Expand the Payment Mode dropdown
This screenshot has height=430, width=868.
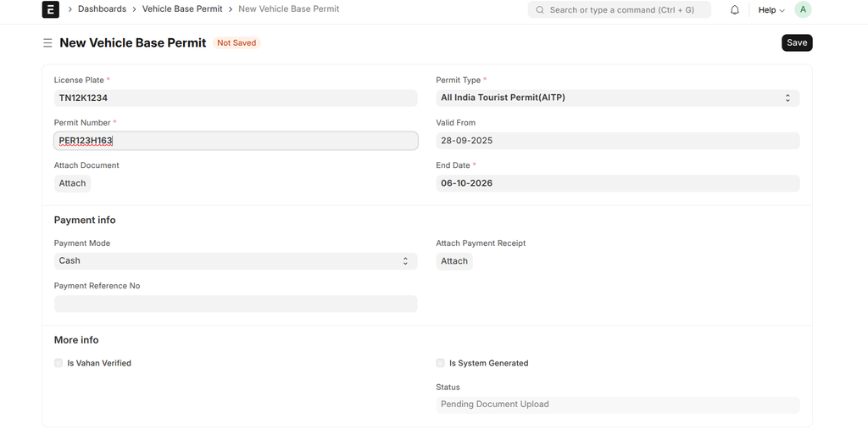tap(235, 261)
